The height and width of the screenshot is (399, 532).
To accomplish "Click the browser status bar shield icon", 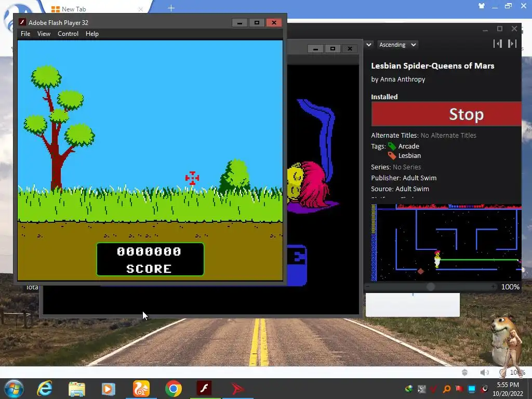I will tap(465, 373).
